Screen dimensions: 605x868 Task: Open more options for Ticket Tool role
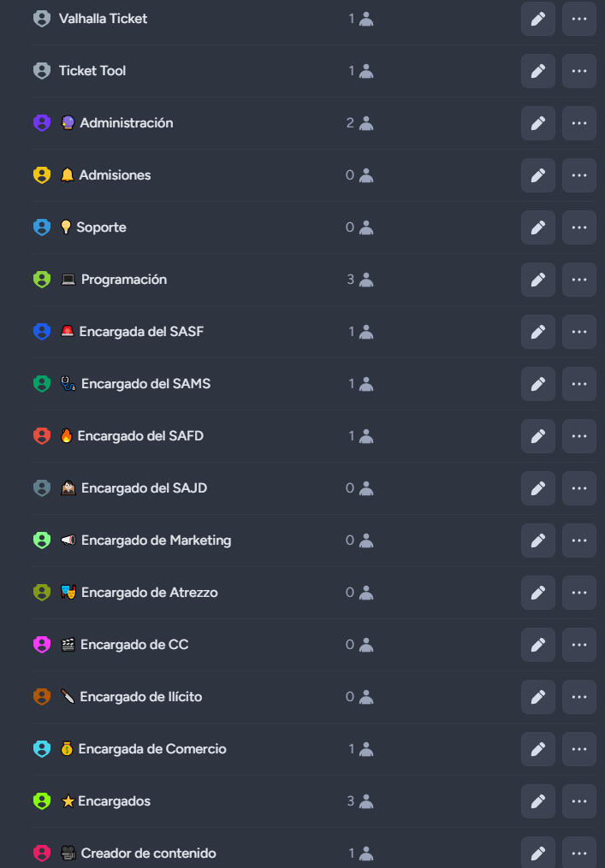coord(579,71)
